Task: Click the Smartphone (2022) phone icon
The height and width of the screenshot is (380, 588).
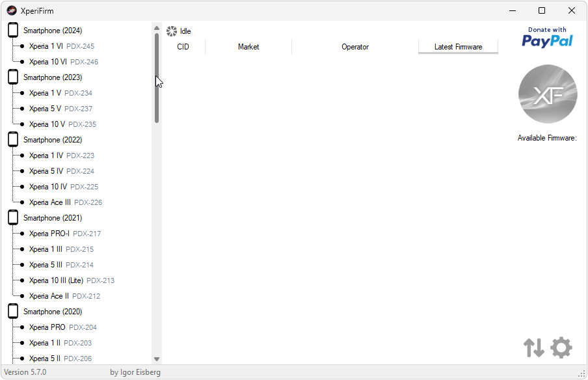Action: [x=13, y=140]
